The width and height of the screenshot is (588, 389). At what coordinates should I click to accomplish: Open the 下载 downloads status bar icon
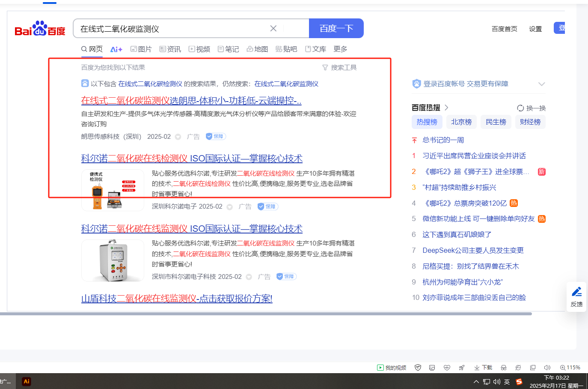[x=483, y=368]
